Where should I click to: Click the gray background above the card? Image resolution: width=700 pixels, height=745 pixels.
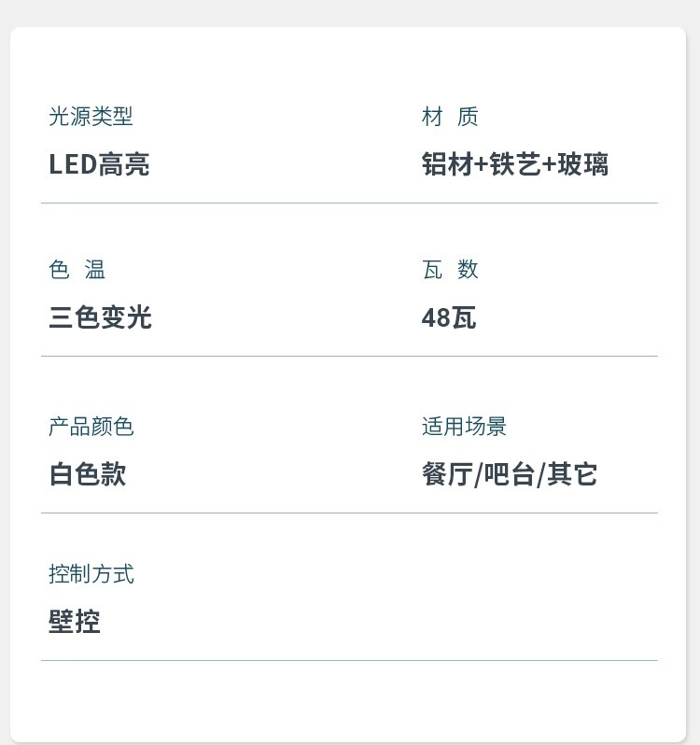click(350, 12)
